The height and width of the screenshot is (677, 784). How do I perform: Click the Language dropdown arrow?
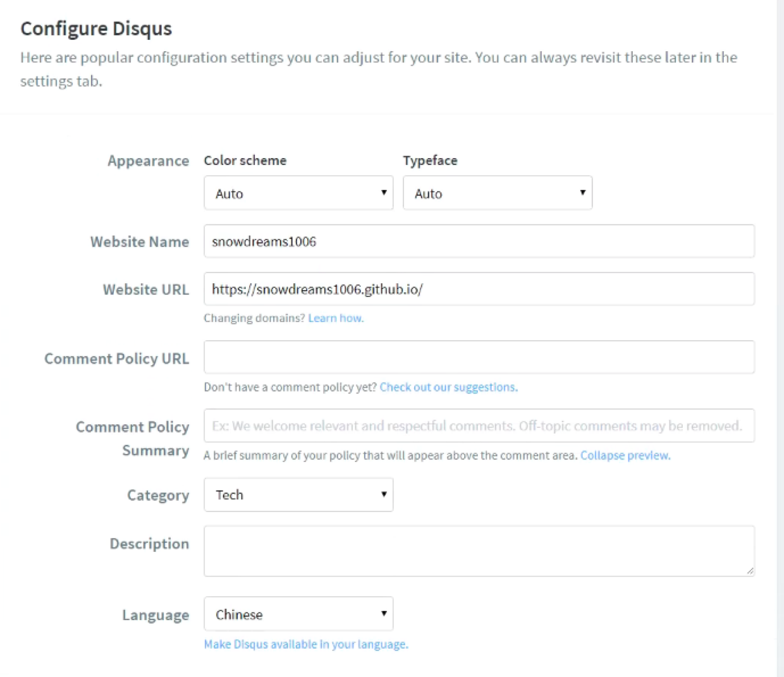[383, 614]
